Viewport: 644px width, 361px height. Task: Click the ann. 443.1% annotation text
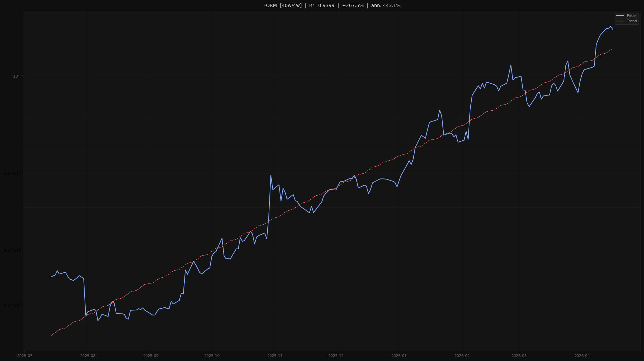(385, 5)
